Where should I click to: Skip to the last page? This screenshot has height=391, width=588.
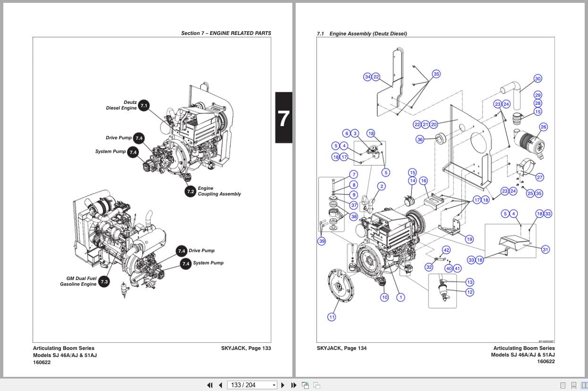coord(293,385)
